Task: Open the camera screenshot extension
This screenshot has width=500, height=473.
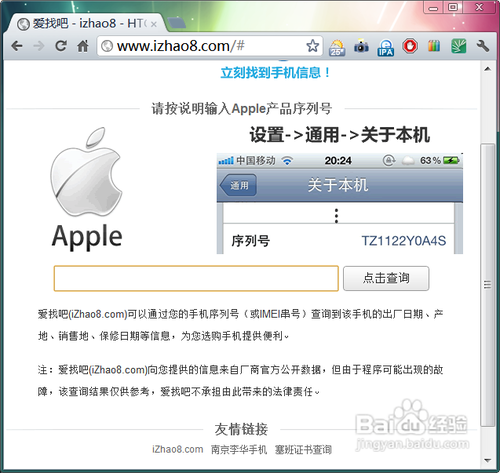Action: point(361,47)
